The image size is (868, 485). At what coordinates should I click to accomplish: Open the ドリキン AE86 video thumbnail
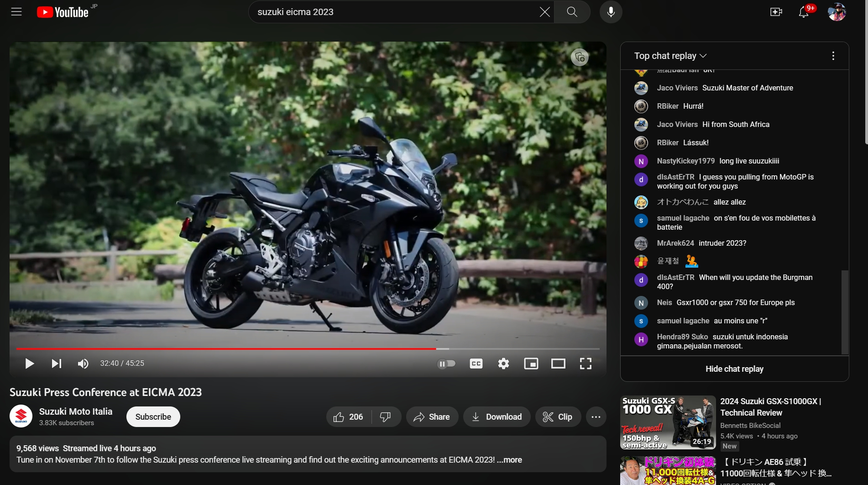668,471
